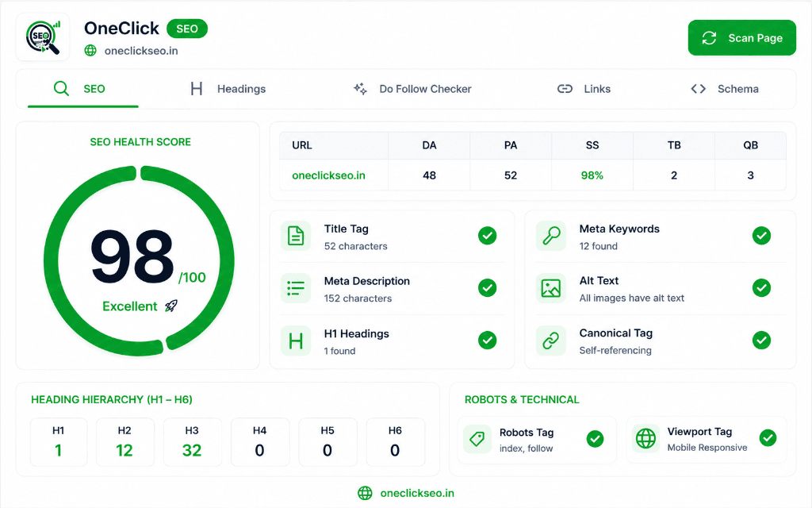Click the Meta Keywords green checkmark

click(761, 236)
